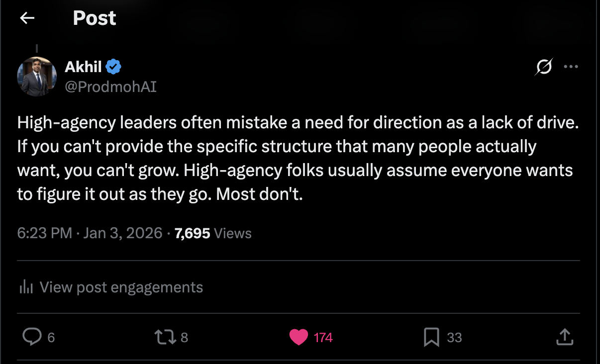This screenshot has width=600, height=364.
Task: Click the analytics bar-chart icon near engagements
Action: 26,287
